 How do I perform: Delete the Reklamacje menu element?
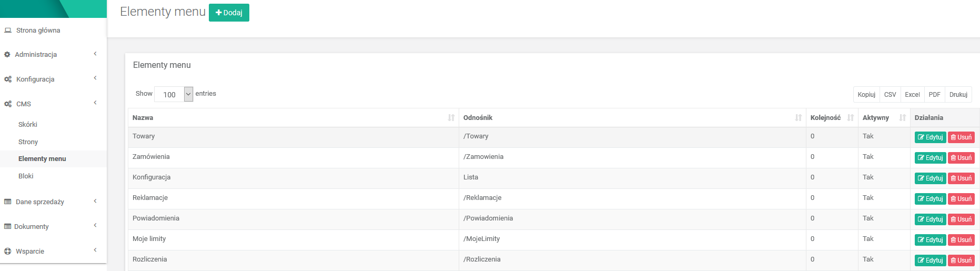(961, 199)
